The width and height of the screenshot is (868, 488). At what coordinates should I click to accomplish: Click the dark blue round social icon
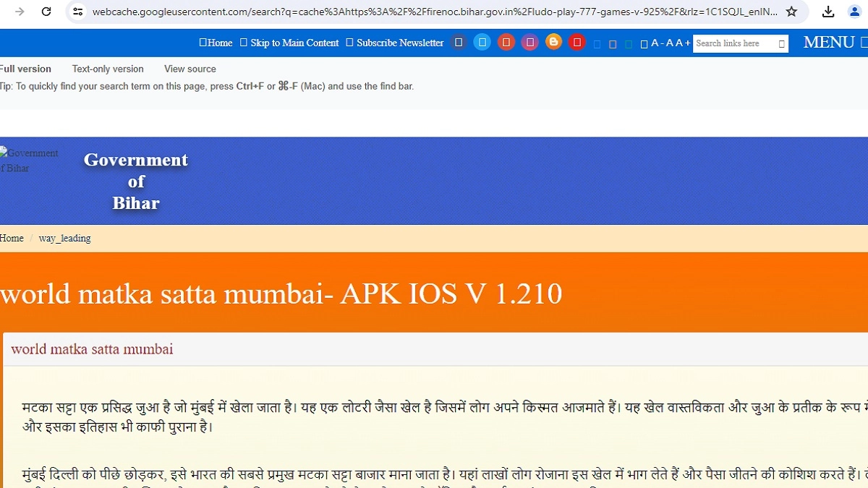coord(459,42)
